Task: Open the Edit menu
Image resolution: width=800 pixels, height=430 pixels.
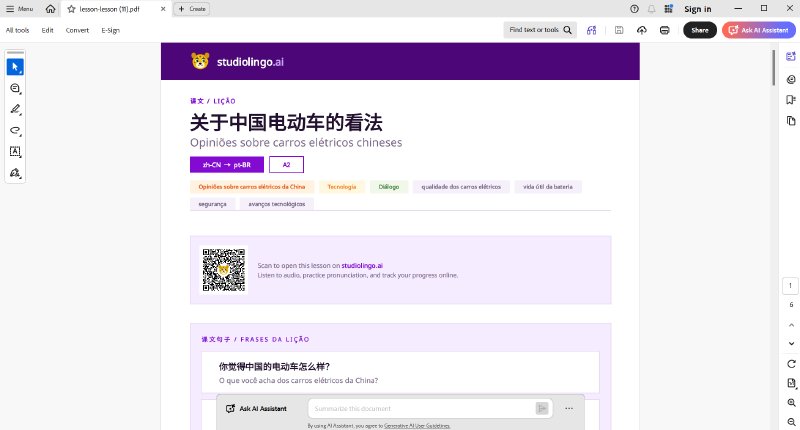Action: [47, 30]
